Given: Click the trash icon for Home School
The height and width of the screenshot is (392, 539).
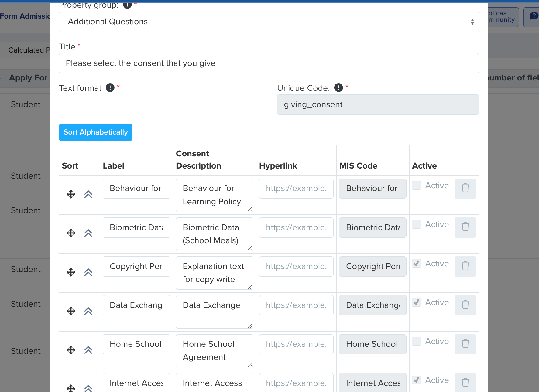Looking at the screenshot, I should click(x=465, y=344).
